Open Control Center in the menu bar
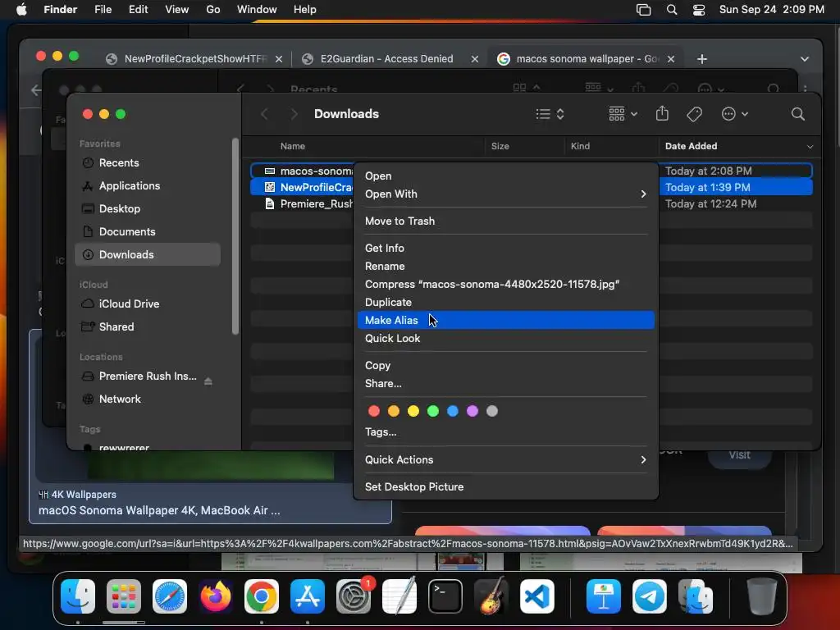The height and width of the screenshot is (630, 840). point(699,10)
